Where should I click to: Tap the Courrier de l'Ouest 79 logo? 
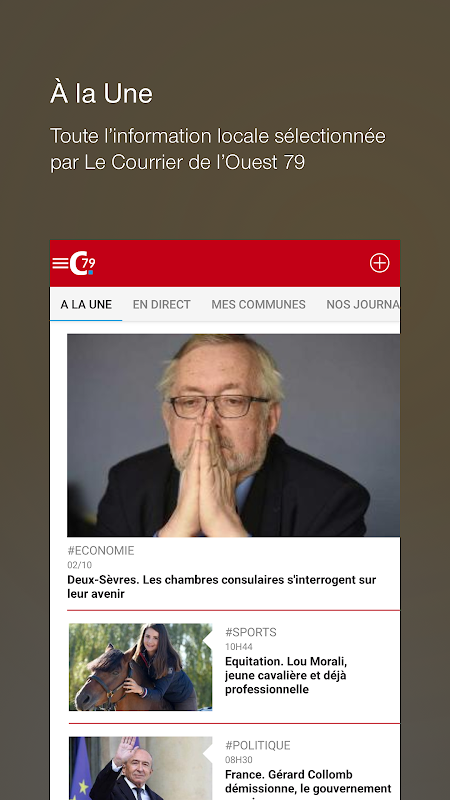tap(83, 263)
